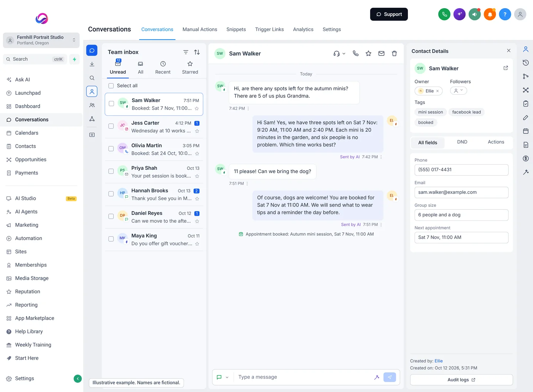Open notifications bell icon

pos(490,14)
